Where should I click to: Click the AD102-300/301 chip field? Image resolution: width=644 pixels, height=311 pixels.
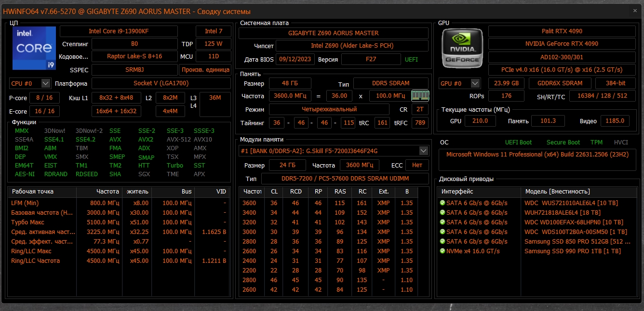(x=562, y=57)
